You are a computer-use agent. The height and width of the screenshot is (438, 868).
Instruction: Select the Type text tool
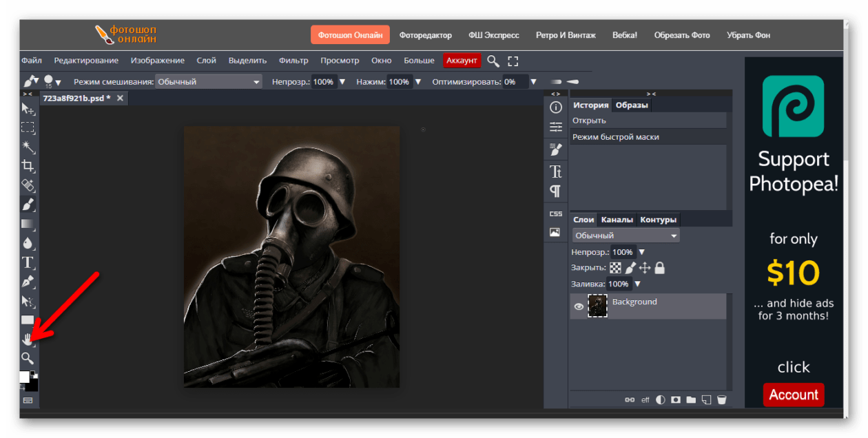click(28, 262)
